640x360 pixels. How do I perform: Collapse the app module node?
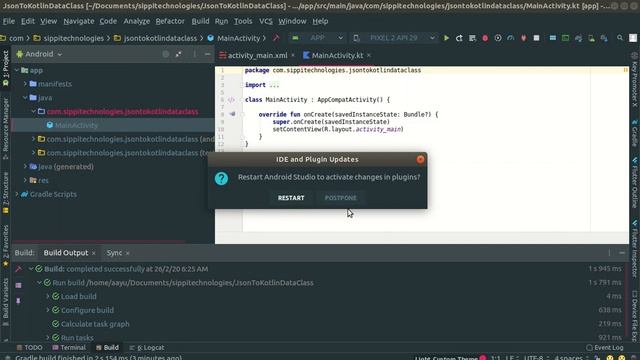pyautogui.click(x=17, y=70)
